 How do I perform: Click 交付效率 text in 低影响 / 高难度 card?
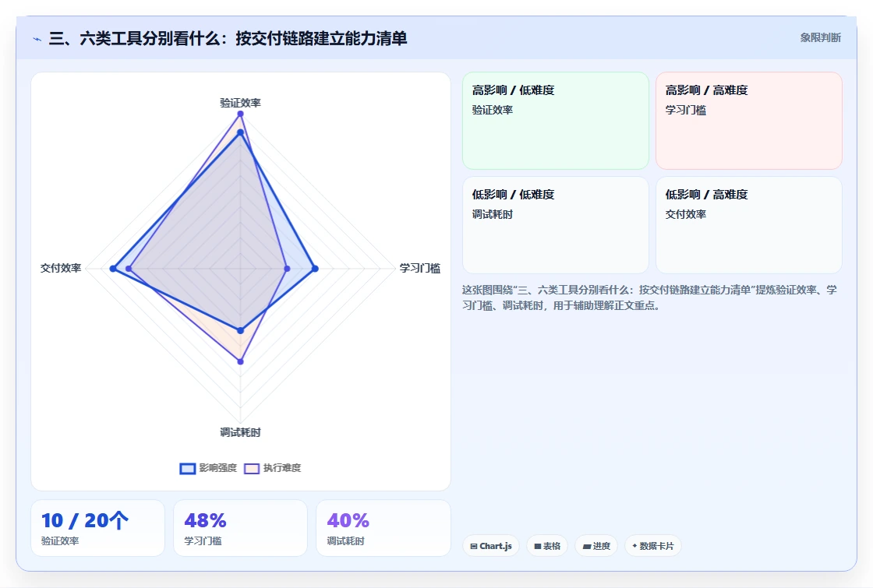[686, 214]
